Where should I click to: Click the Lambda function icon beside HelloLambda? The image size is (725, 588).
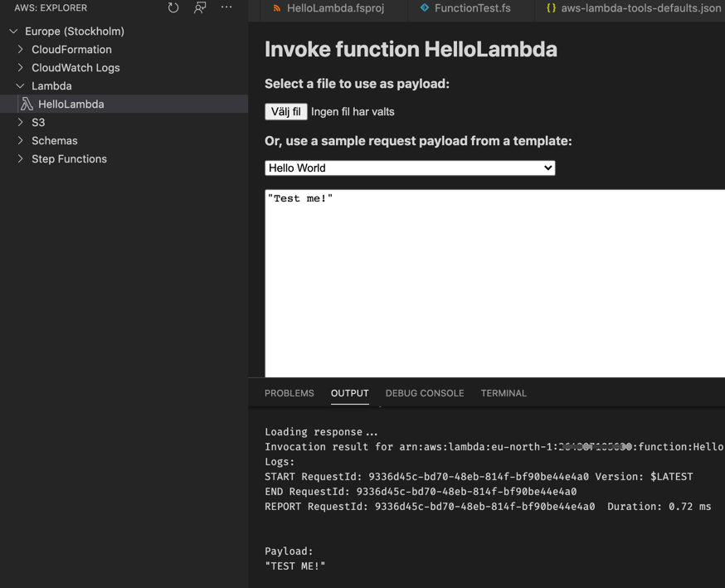coord(27,104)
